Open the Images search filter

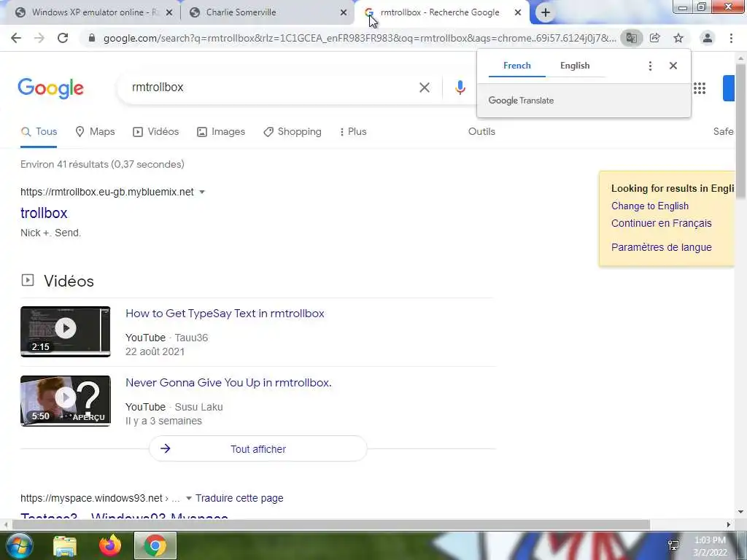coord(221,132)
